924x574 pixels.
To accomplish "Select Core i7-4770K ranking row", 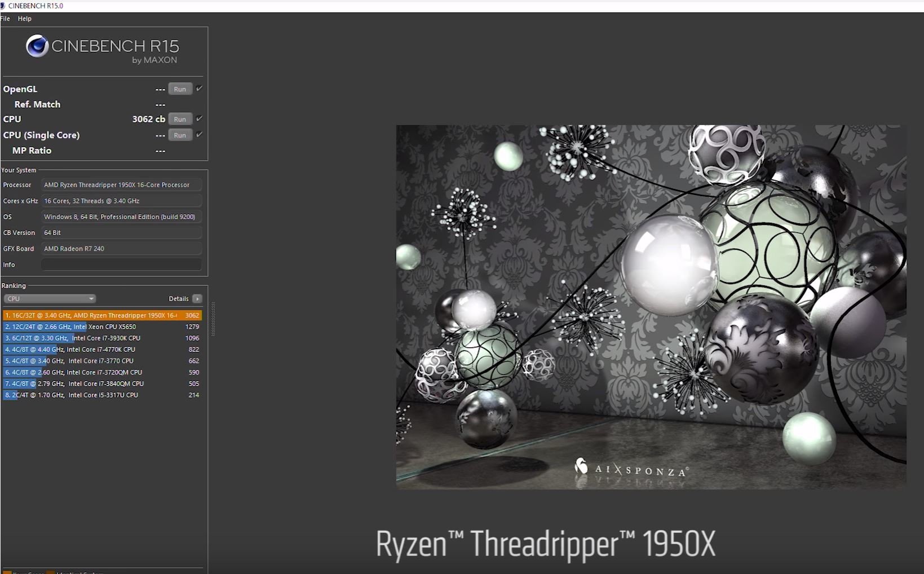I will click(102, 350).
